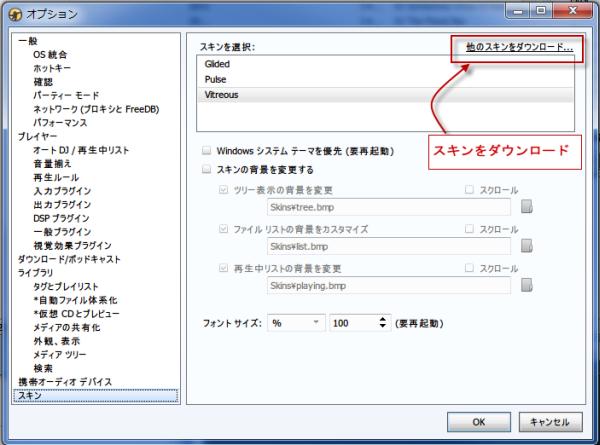
Task: Browse for the Skins¥tree.bmp file
Action: [527, 207]
